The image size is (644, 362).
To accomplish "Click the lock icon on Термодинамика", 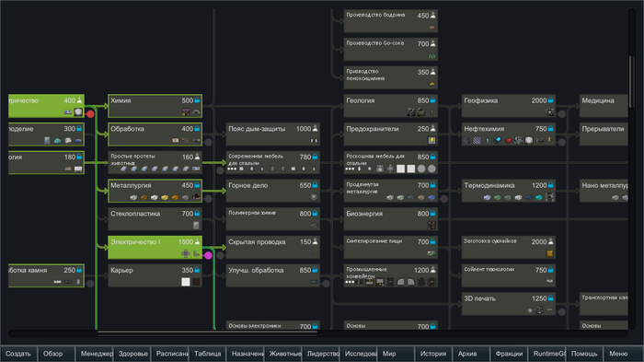I will [x=550, y=185].
